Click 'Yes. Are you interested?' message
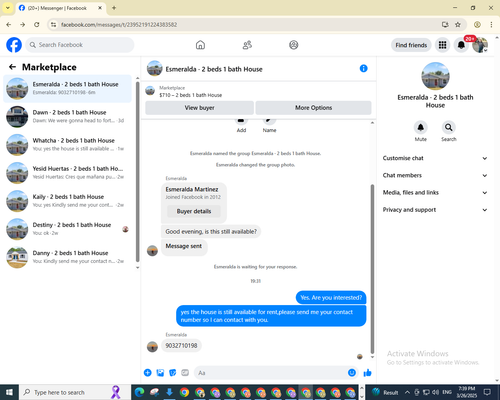The width and height of the screenshot is (500, 400). [331, 298]
